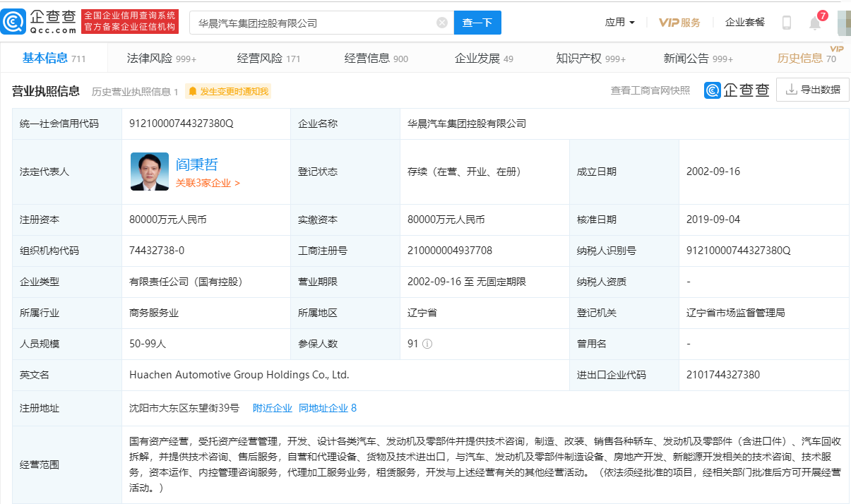Open 查看工商官网快照 link
Screen dimensions: 851x504
click(650, 90)
